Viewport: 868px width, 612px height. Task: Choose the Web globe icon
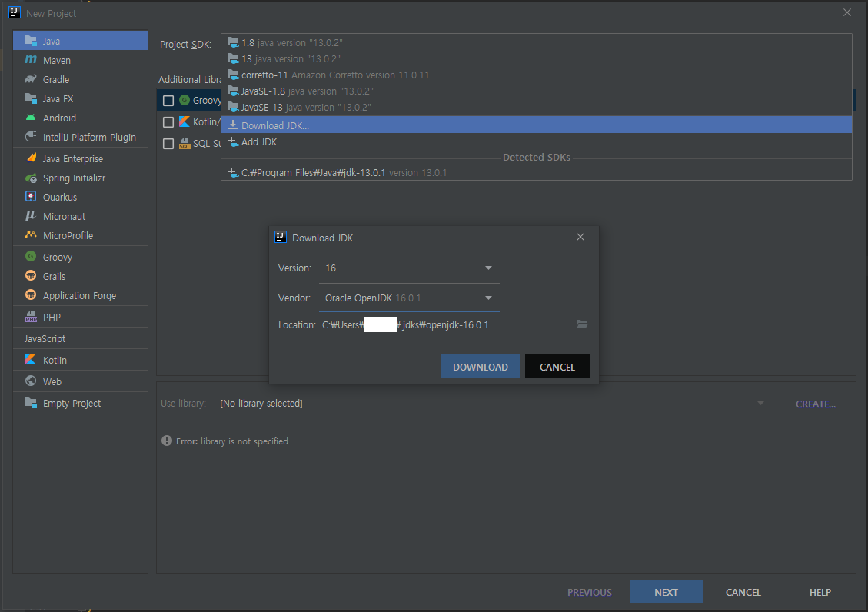31,381
